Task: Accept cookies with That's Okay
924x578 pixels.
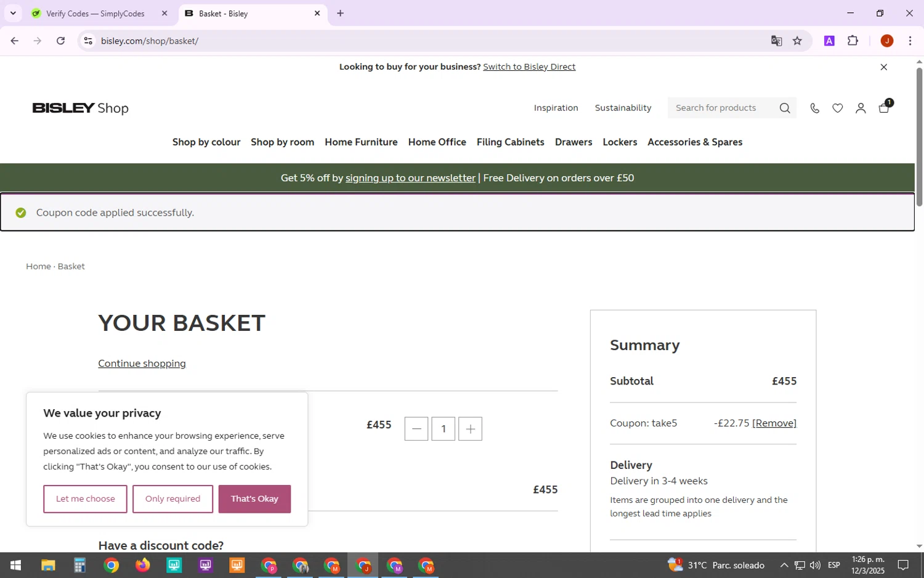Action: (254, 499)
